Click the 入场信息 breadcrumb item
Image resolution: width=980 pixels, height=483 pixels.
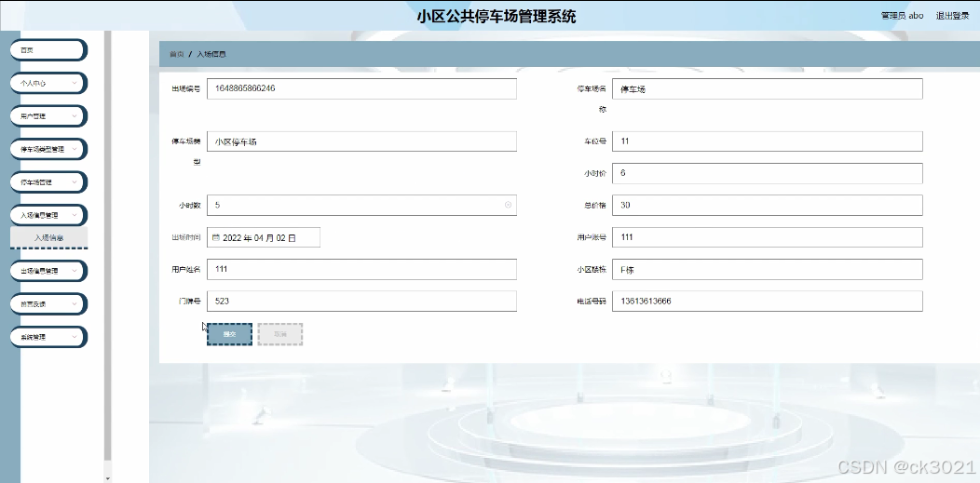coord(211,54)
